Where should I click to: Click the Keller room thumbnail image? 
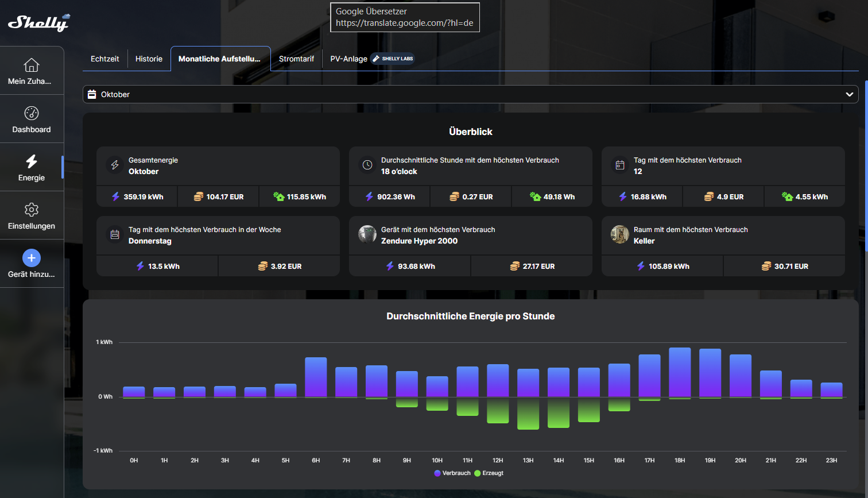tap(620, 234)
